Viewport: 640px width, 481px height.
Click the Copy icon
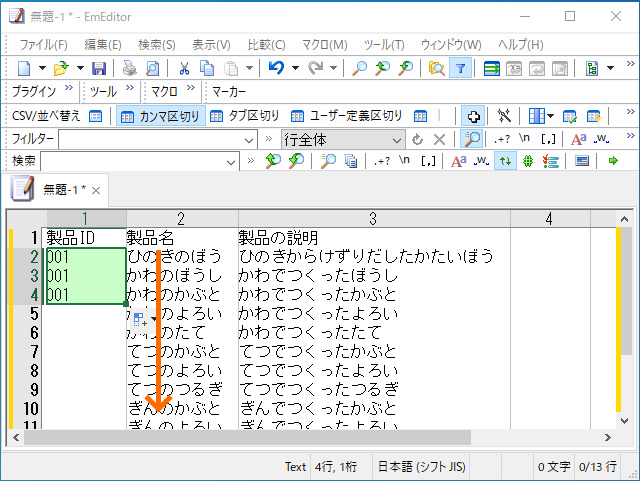pyautogui.click(x=207, y=68)
